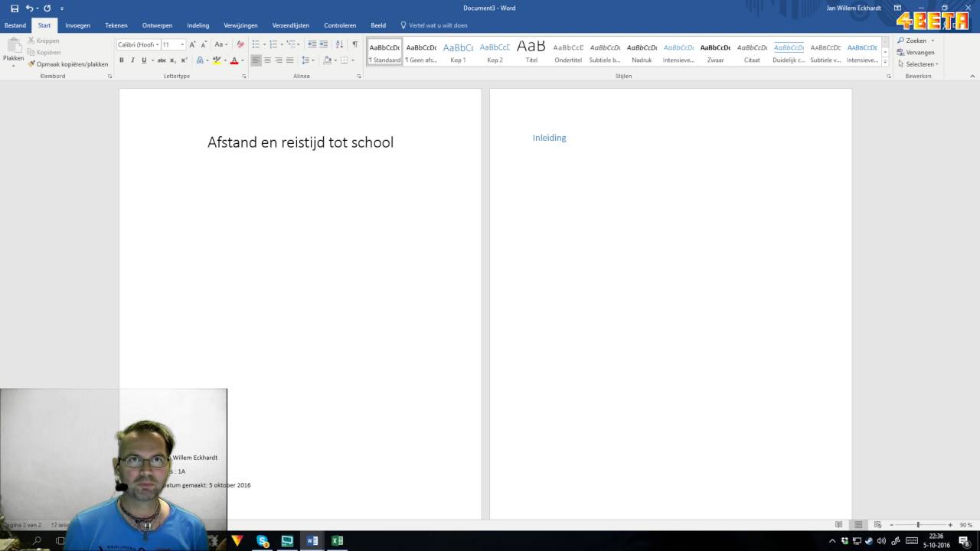The height and width of the screenshot is (551, 980).
Task: Undo the last action
Action: pos(29,8)
